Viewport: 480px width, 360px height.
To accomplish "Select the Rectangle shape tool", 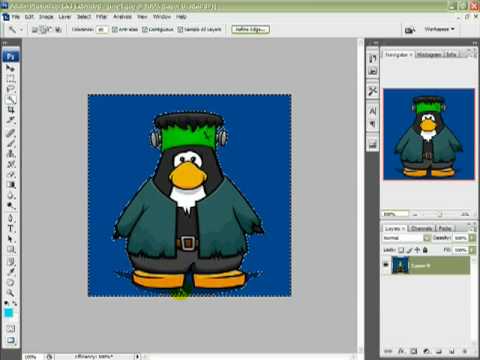I will (10, 249).
